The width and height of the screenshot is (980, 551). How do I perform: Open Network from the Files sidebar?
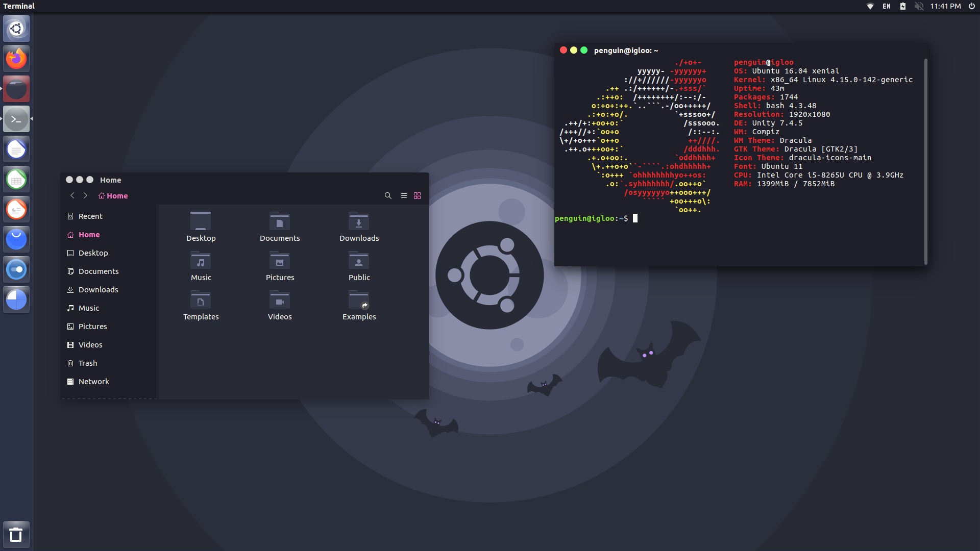pyautogui.click(x=109, y=382)
